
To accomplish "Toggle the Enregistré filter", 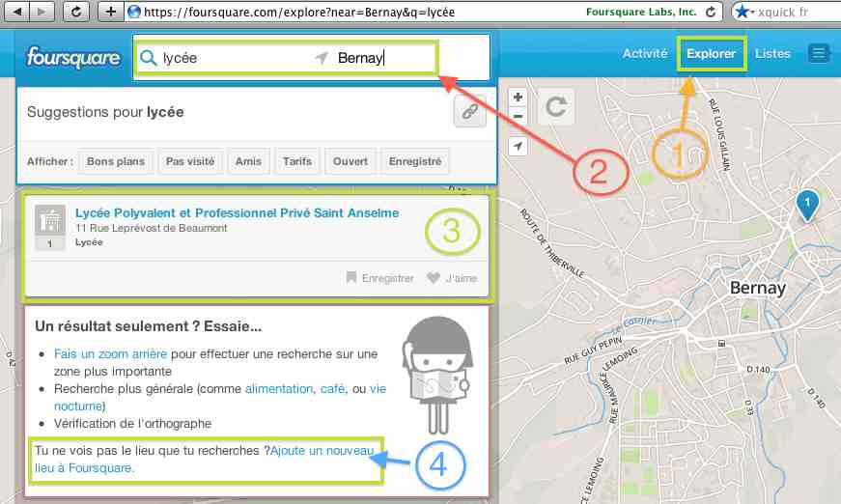I will point(415,161).
